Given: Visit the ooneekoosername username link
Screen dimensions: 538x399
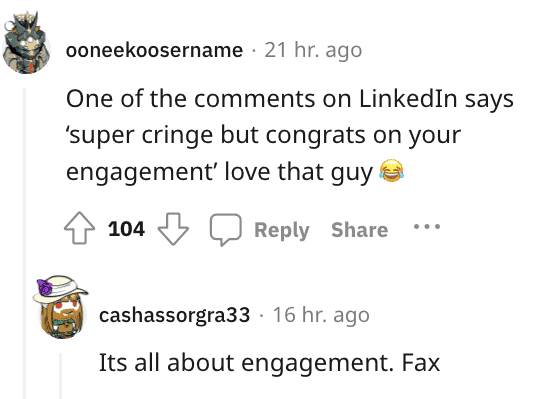Looking at the screenshot, I should coord(154,50).
